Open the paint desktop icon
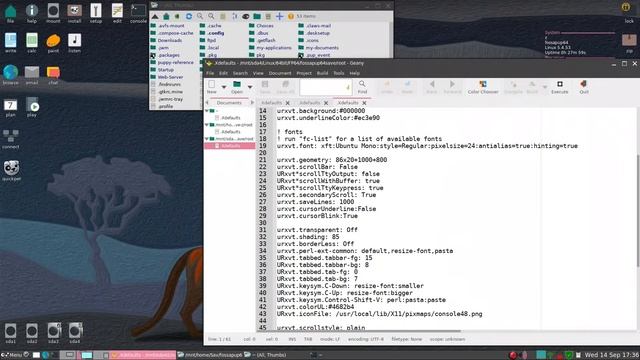 coord(53,43)
